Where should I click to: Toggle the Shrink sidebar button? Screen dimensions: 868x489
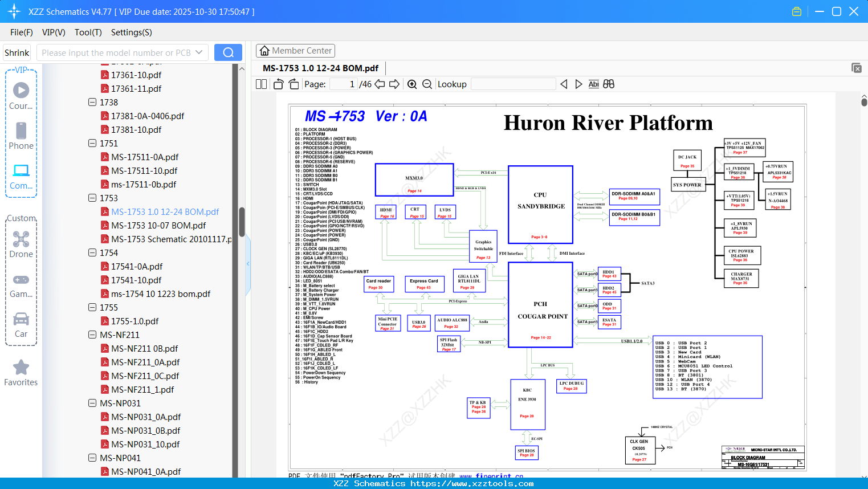coord(17,52)
